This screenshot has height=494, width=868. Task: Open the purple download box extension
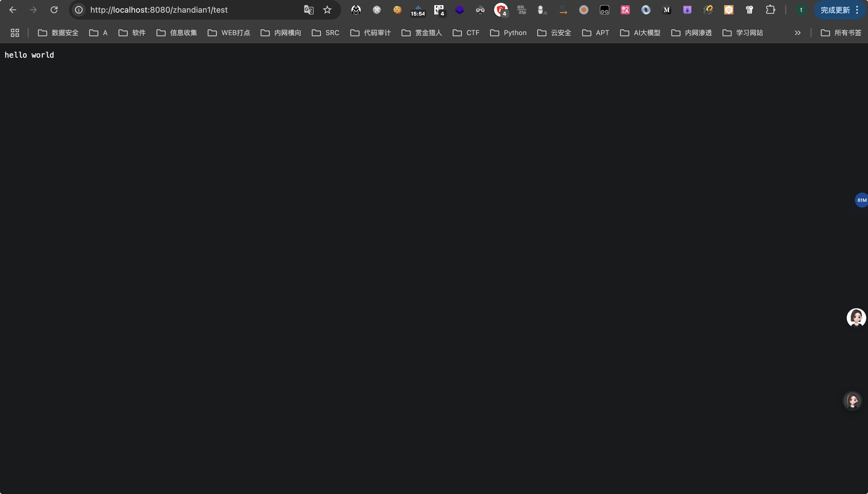[x=687, y=10]
